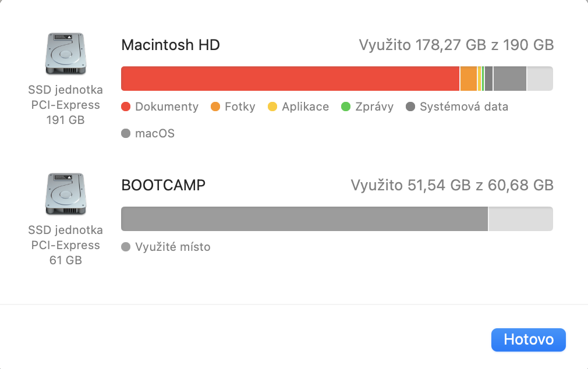Click the red Dokumenty segment in storage bar
The width and height of the screenshot is (588, 369).
point(290,79)
